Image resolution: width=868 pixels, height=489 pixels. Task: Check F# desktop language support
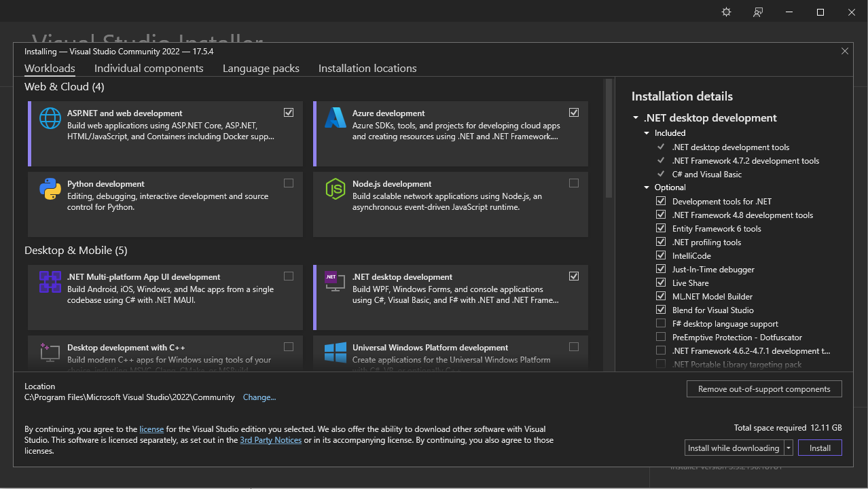(661, 323)
